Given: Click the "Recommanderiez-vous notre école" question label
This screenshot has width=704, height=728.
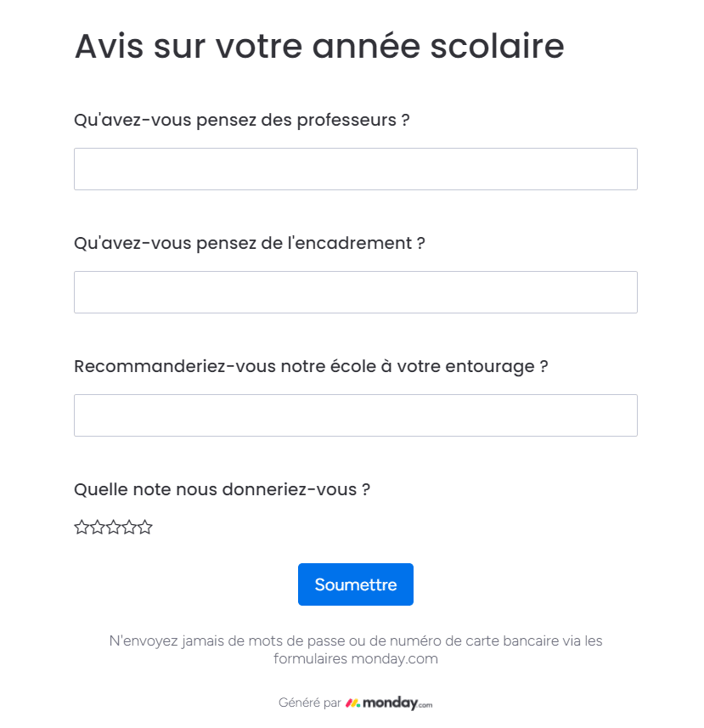Looking at the screenshot, I should [x=311, y=366].
